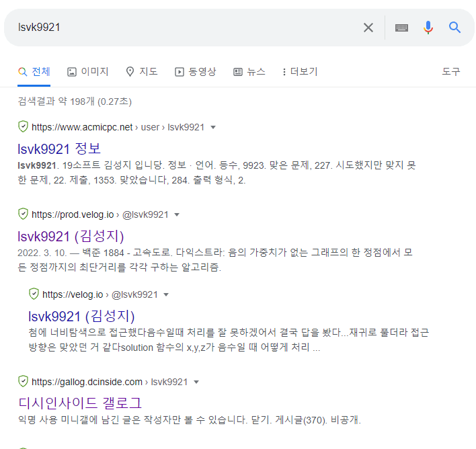Click snippet '익명 사용 미니갤에 남긴 글은'
Viewport: 476px width, 449px height.
tap(79, 420)
